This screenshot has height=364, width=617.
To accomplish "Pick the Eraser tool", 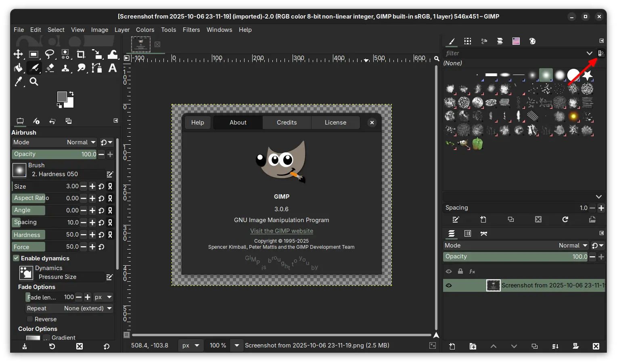I will coord(50,68).
